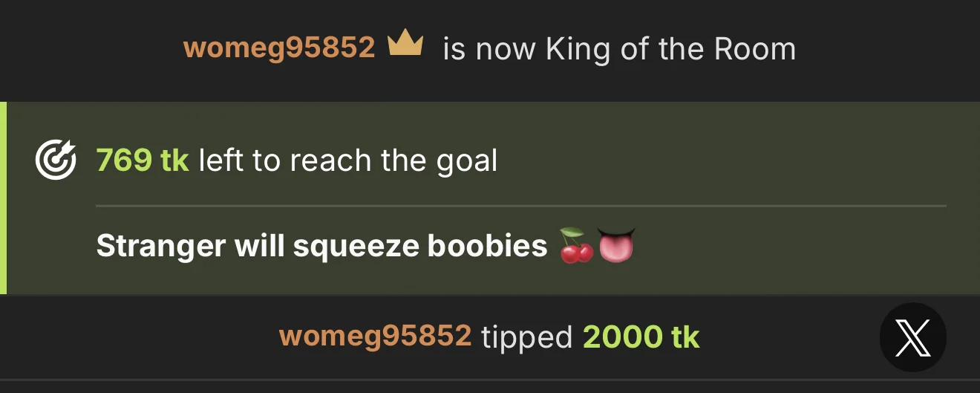Open womeg95852 profile from the tip message
980x393 pixels.
click(x=375, y=337)
